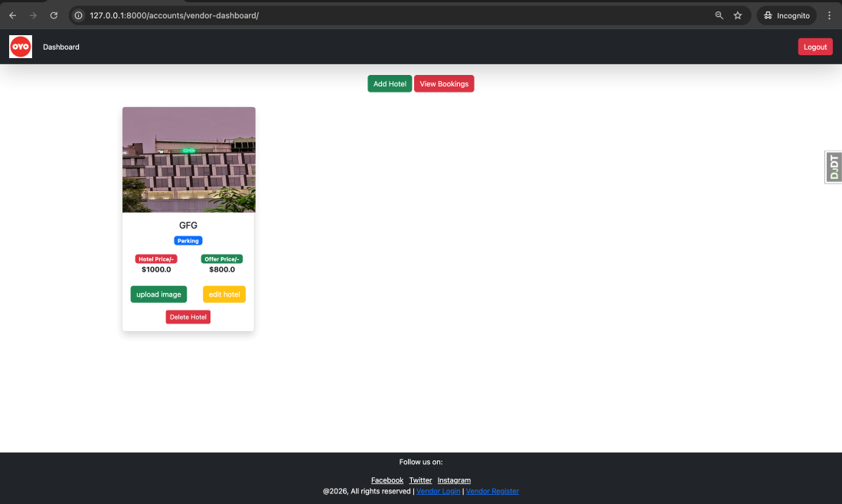Click the Hotel Price/- badge
Screen dimensions: 842x504
click(156, 259)
